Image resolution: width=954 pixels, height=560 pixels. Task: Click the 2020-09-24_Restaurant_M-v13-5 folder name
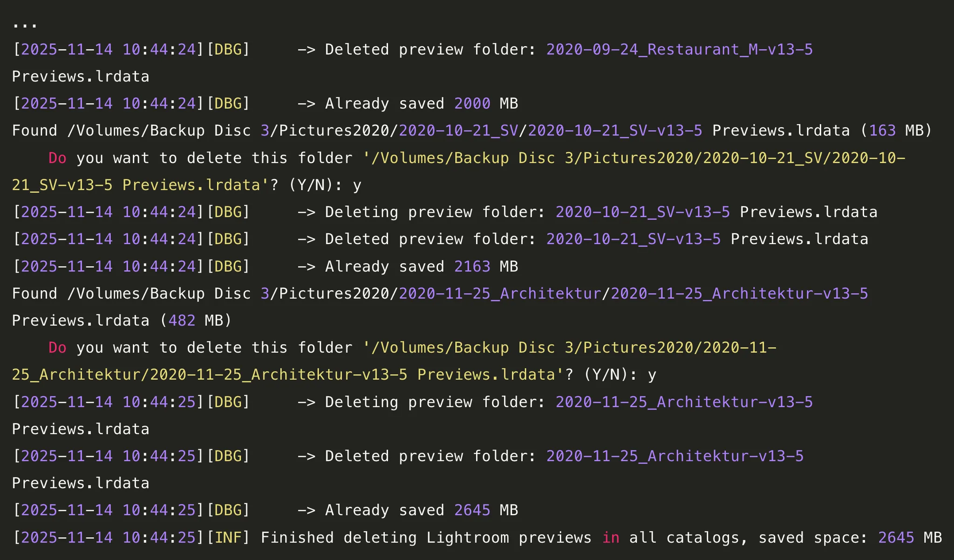[x=679, y=49]
